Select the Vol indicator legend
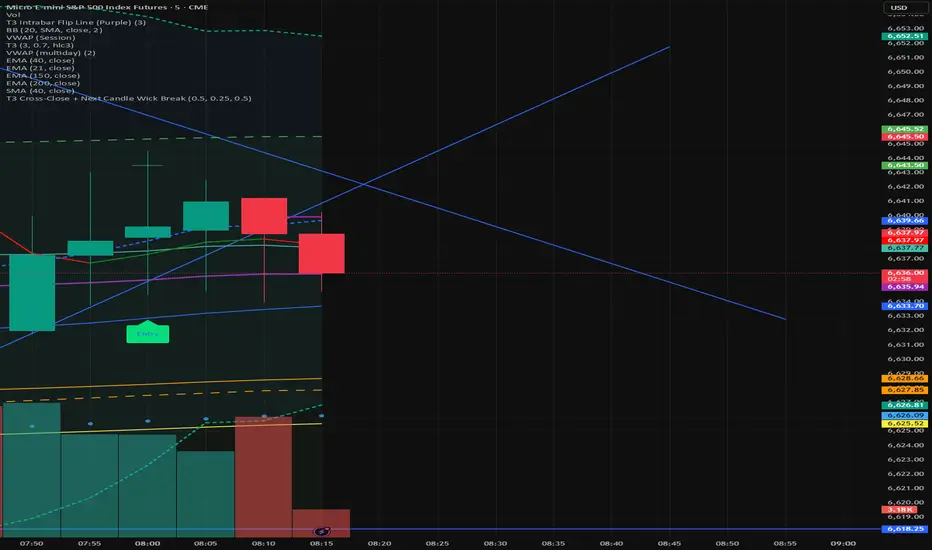932x550 pixels. coord(13,15)
